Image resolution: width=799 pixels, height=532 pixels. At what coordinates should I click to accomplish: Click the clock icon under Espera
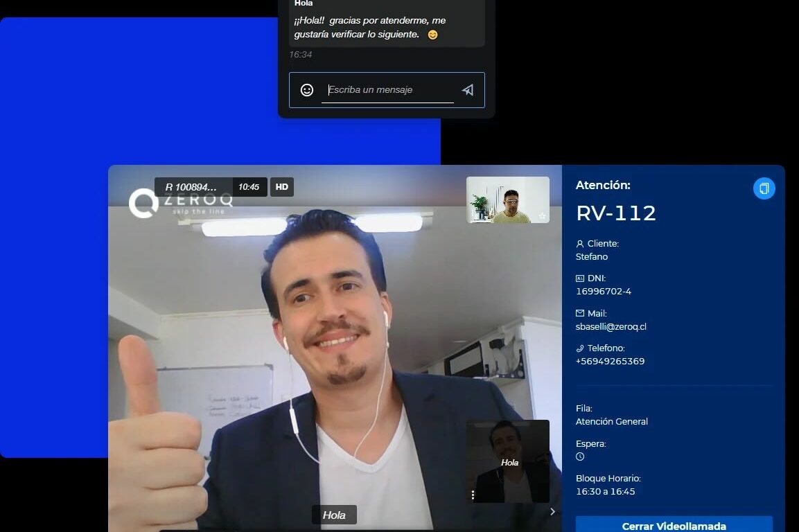[579, 456]
